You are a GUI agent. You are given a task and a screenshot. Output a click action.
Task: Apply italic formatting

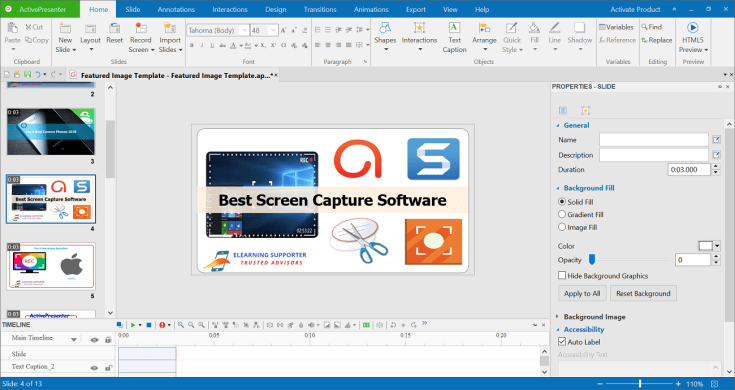[x=202, y=45]
